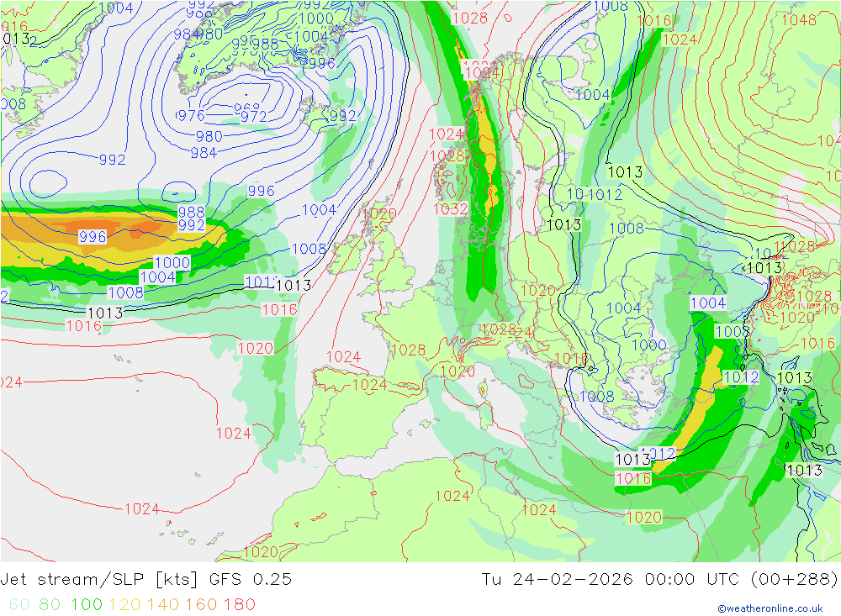Click the 80 kts legend value

pyautogui.click(x=50, y=604)
